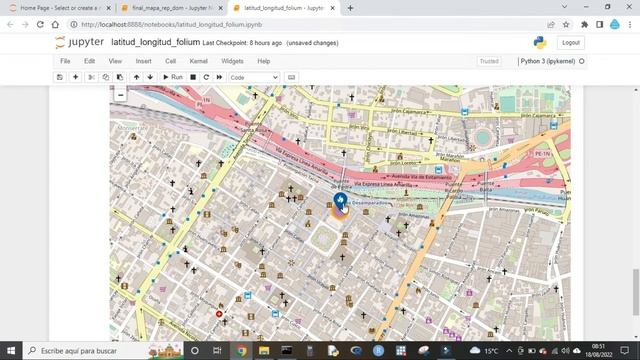Open the notification center icon

pyautogui.click(x=624, y=351)
